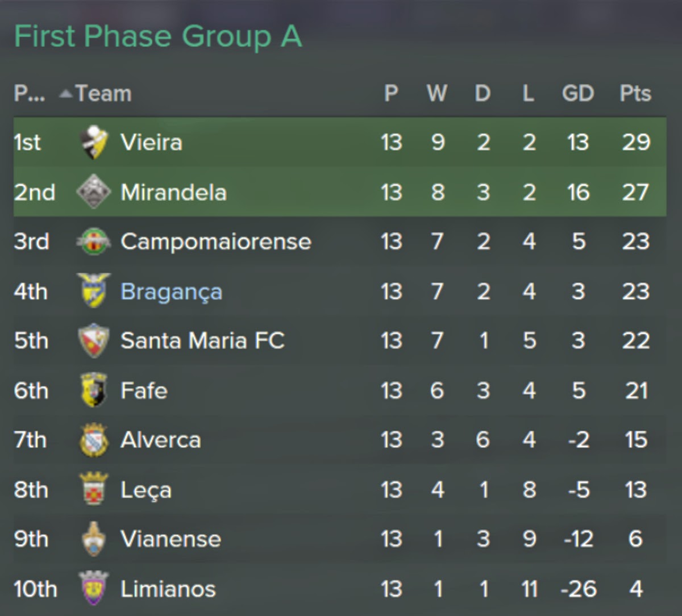The image size is (682, 616).
Task: Sort by the W wins column header
Action: coord(437,93)
